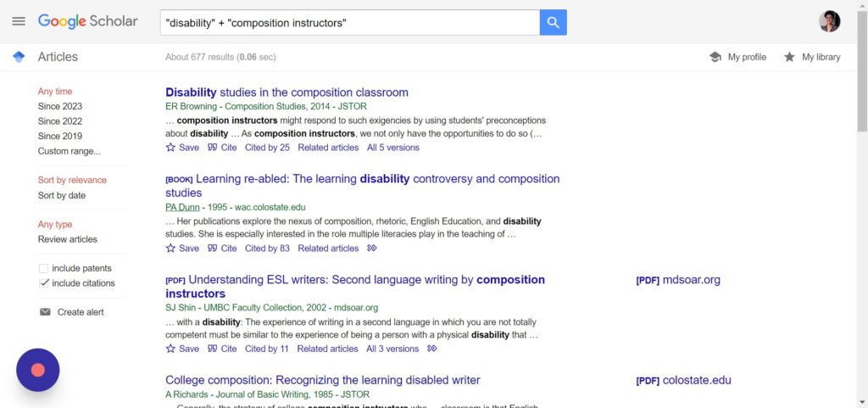Click the Cite label on Learning re-abled
Image resolution: width=868 pixels, height=408 pixels.
pyautogui.click(x=229, y=249)
